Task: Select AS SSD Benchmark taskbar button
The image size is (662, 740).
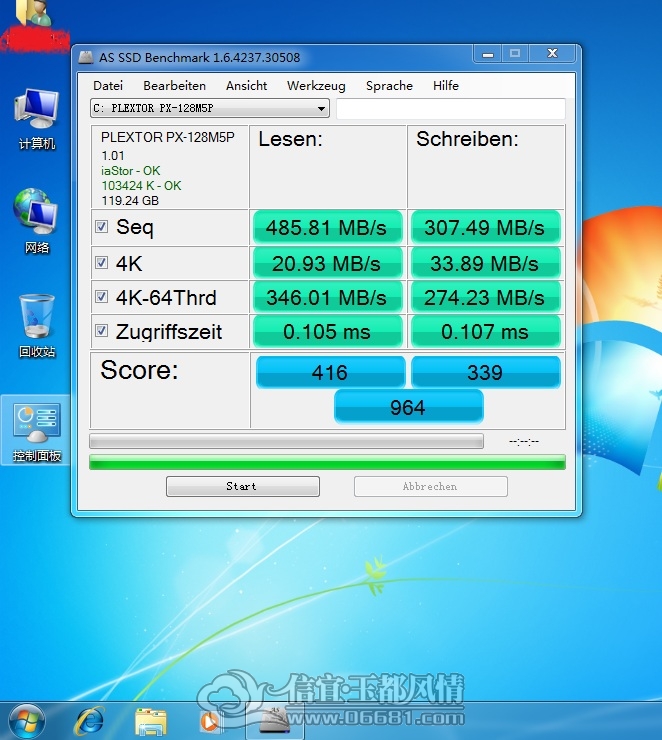Action: 275,722
